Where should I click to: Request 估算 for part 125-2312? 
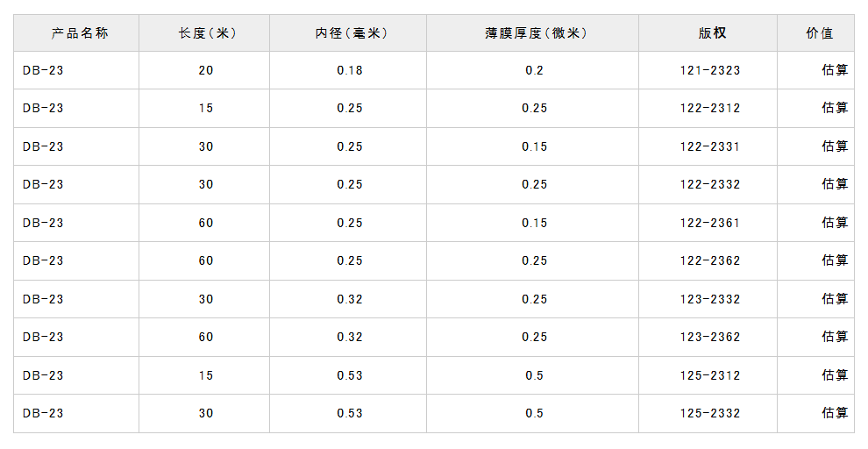[834, 375]
